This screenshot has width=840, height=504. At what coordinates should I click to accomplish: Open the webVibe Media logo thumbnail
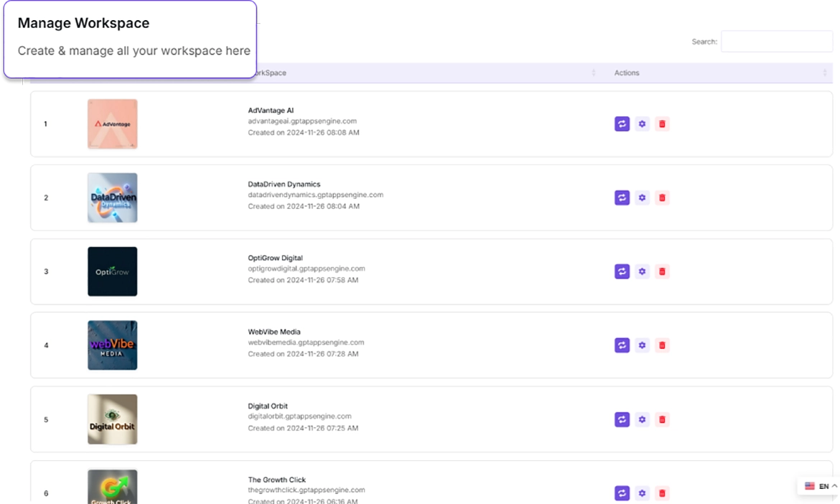pos(112,345)
